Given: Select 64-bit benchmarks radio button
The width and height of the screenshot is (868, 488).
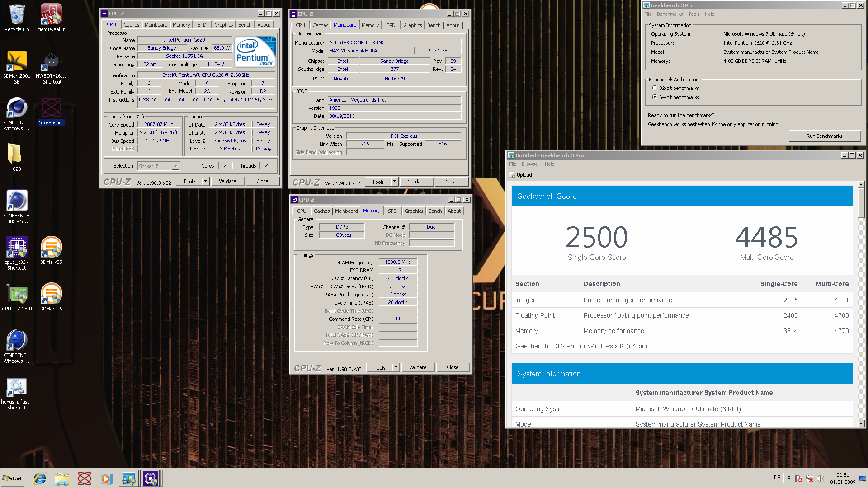Looking at the screenshot, I should point(654,97).
